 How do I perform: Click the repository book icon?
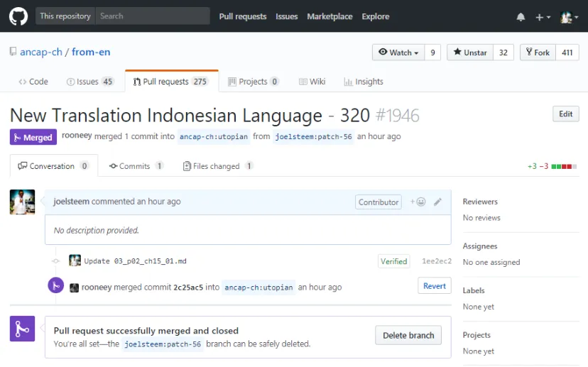pos(13,51)
